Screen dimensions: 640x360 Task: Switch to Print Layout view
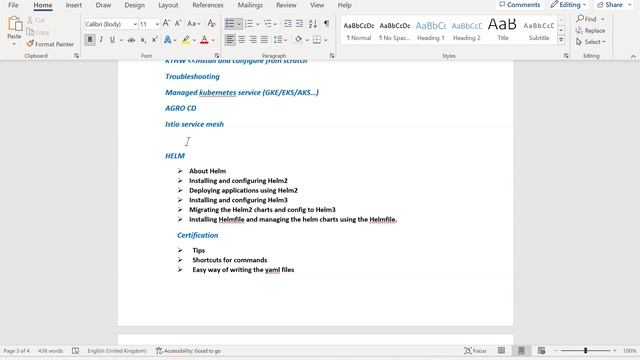coord(521,351)
